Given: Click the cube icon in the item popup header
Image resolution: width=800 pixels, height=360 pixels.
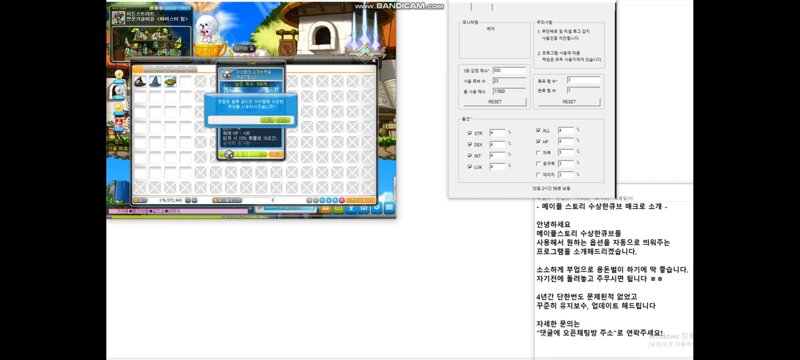Looking at the screenshot, I should click(227, 74).
